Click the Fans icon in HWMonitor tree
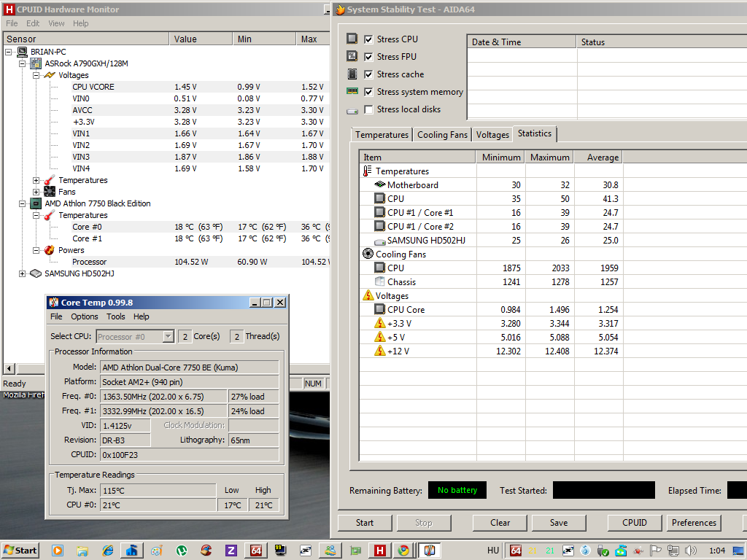Screen dimensions: 747x560 50,192
